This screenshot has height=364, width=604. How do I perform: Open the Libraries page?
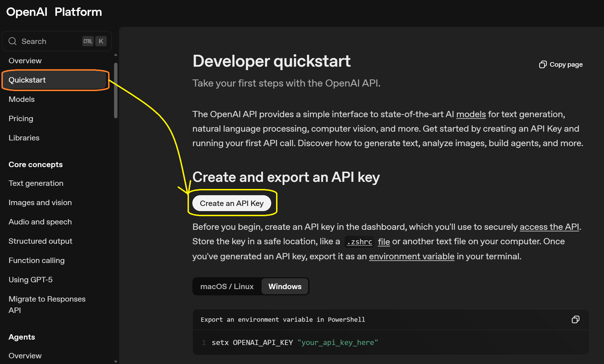pos(24,138)
